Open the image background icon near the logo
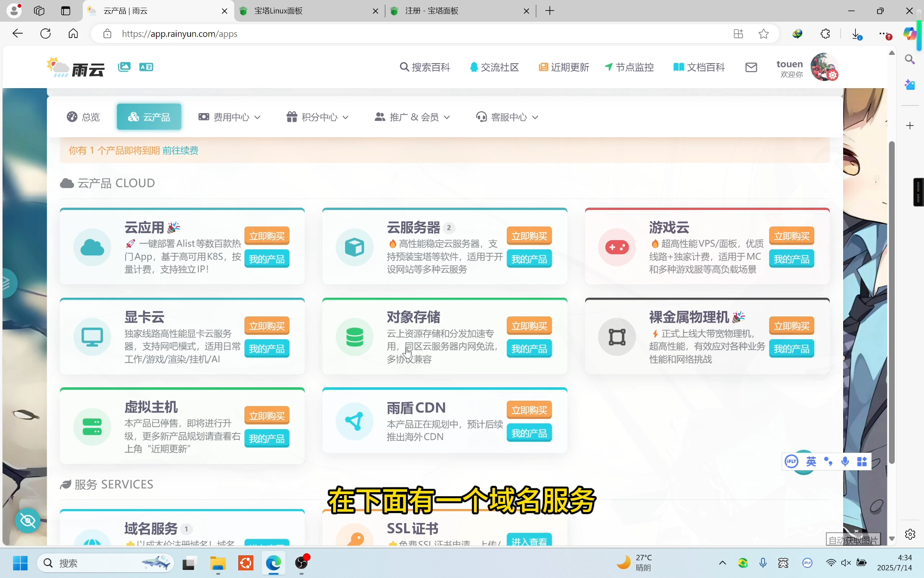The image size is (924, 578). pos(124,67)
